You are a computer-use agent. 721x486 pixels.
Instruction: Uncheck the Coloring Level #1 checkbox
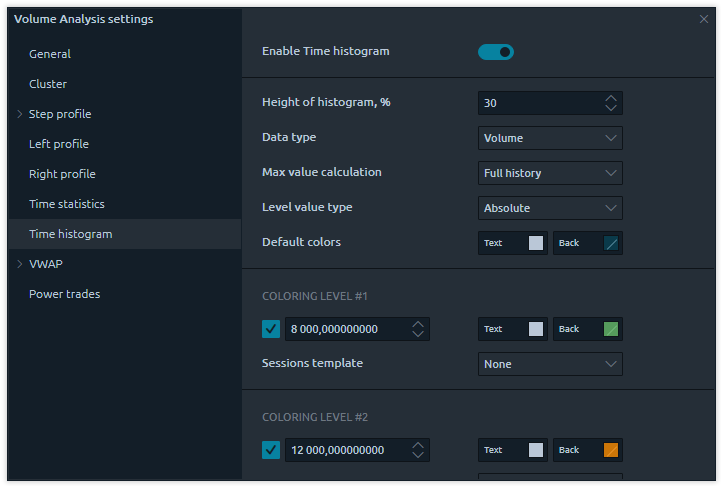271,329
